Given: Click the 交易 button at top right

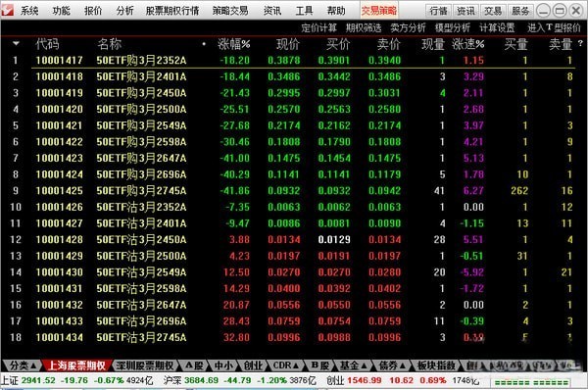Looking at the screenshot, I should tap(493, 11).
